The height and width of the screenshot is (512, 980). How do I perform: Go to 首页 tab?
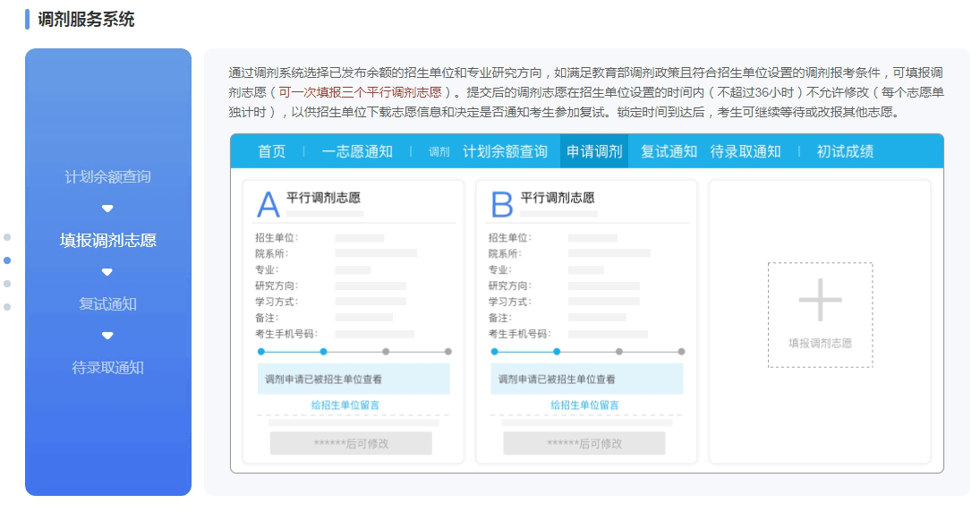(272, 151)
